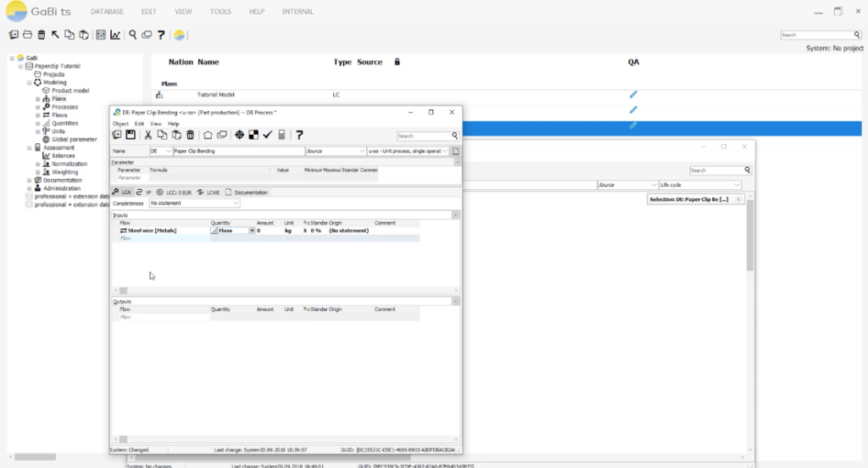Viewport: 868px width, 468px height.
Task: Collapse the Parameter section with its arrow button
Action: 457,162
